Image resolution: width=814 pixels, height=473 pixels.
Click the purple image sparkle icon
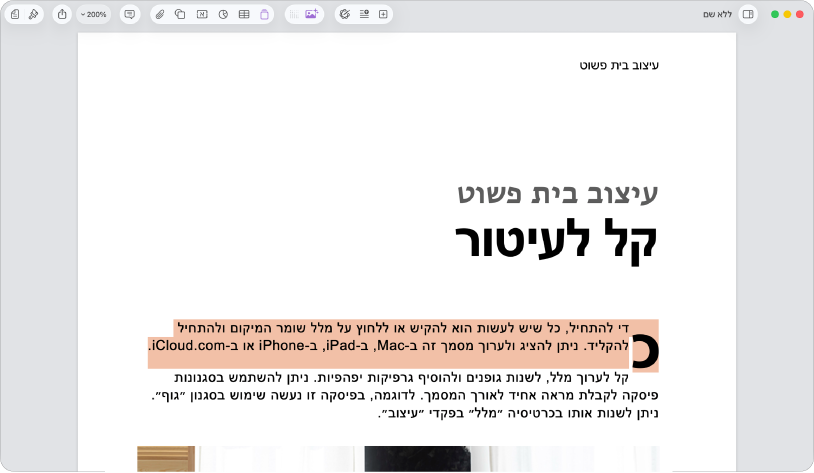[x=311, y=14]
